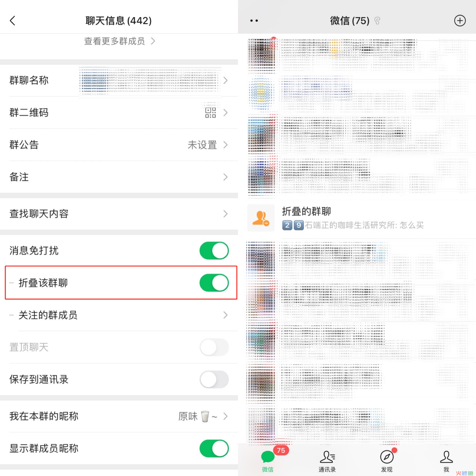
Task: Switch to the 我 profile tab
Action: point(446,461)
